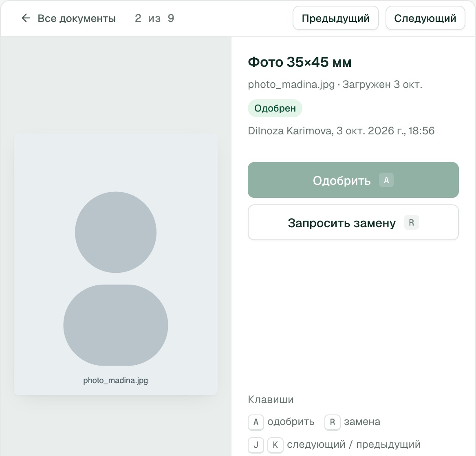This screenshot has height=456, width=476.
Task: Click the K key hint in shortcuts
Action: point(275,445)
